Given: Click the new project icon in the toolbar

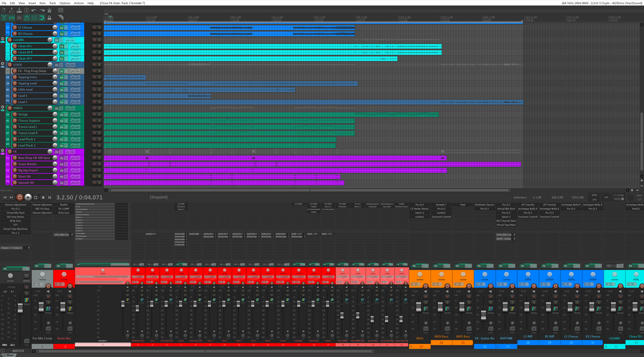Looking at the screenshot, I should click(x=4, y=10).
